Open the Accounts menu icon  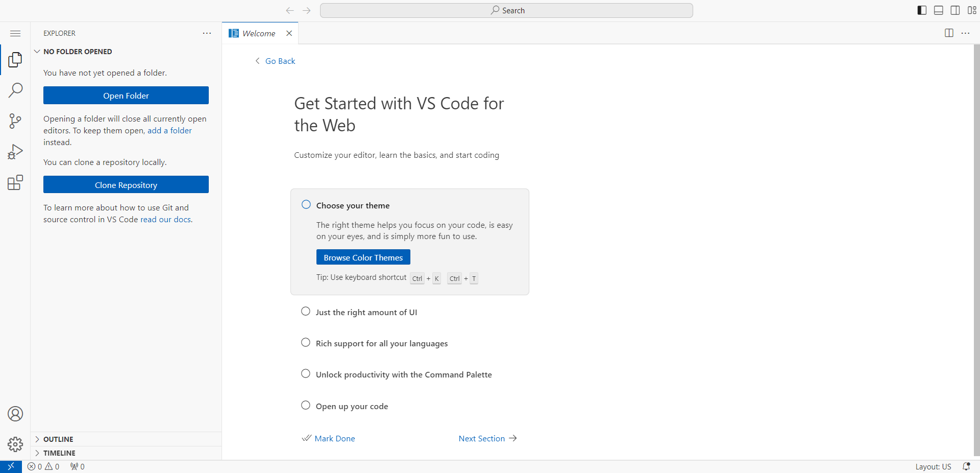point(15,414)
